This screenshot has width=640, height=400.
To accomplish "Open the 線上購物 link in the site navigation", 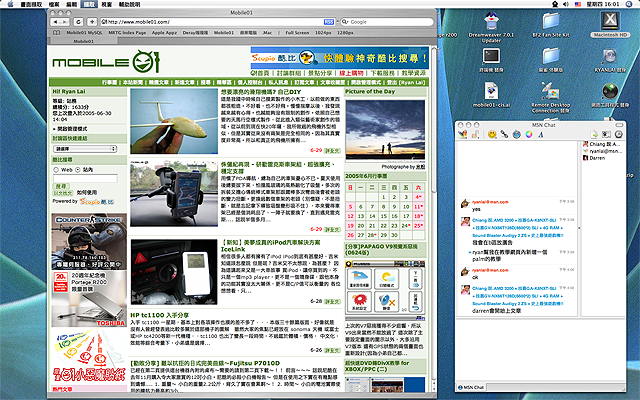I will [x=351, y=73].
